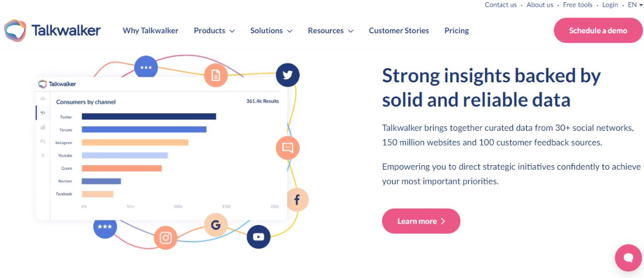
Task: Select the Twitter bar in chart
Action: click(x=149, y=116)
